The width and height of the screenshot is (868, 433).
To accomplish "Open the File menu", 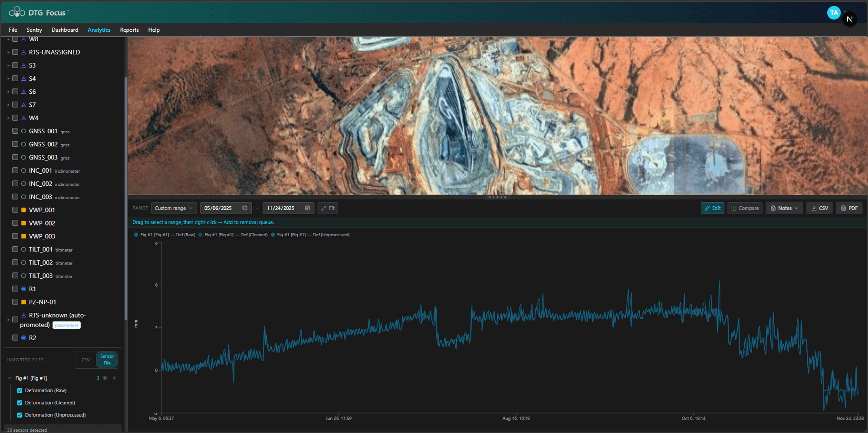I will click(13, 30).
